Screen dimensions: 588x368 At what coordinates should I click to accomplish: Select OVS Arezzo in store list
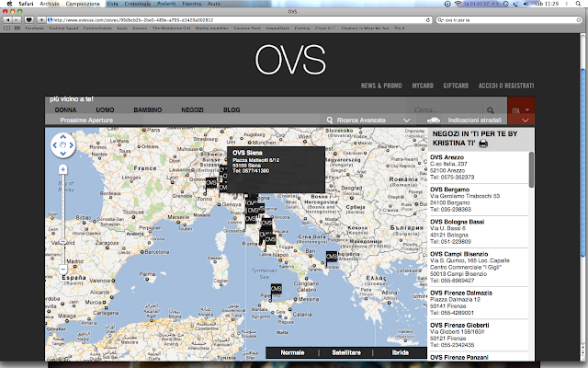tap(447, 157)
